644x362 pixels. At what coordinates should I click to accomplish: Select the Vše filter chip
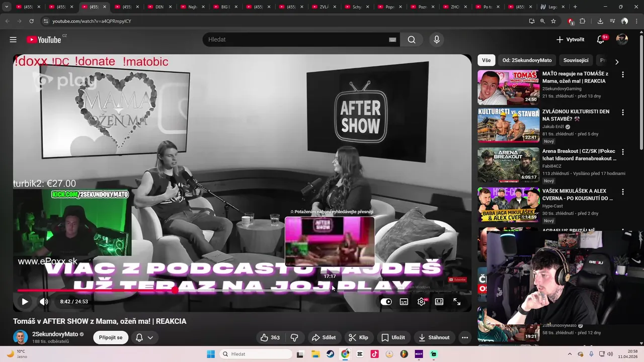click(x=486, y=60)
